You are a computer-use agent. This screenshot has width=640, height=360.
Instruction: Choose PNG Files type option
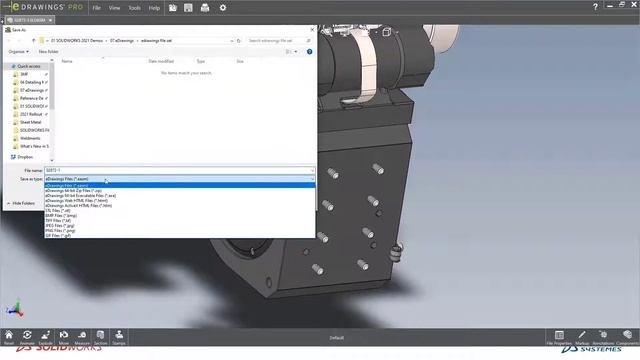coord(180,231)
